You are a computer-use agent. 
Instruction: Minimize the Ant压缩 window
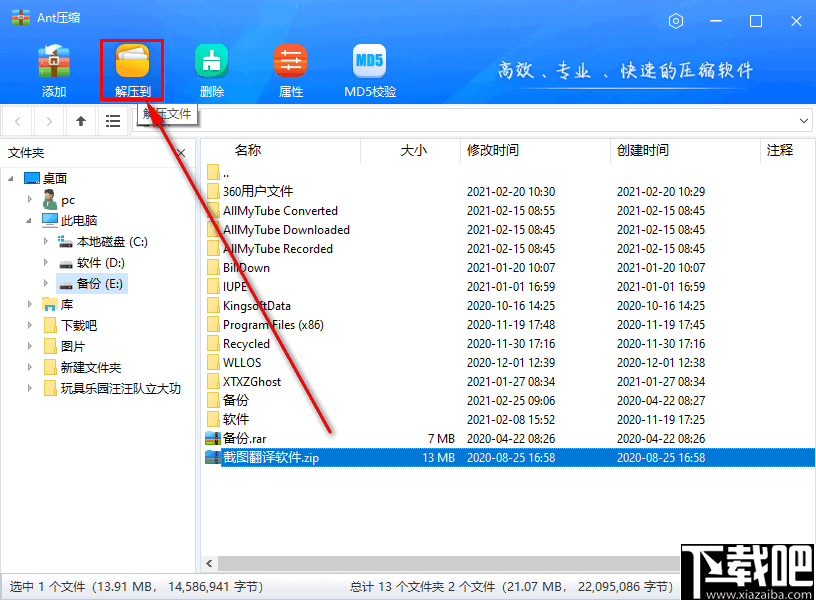pyautogui.click(x=716, y=21)
